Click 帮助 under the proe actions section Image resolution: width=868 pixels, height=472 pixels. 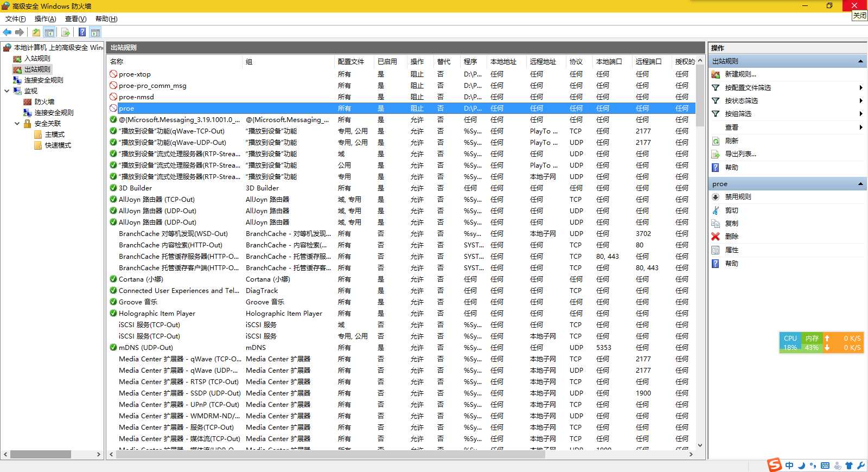(731, 264)
